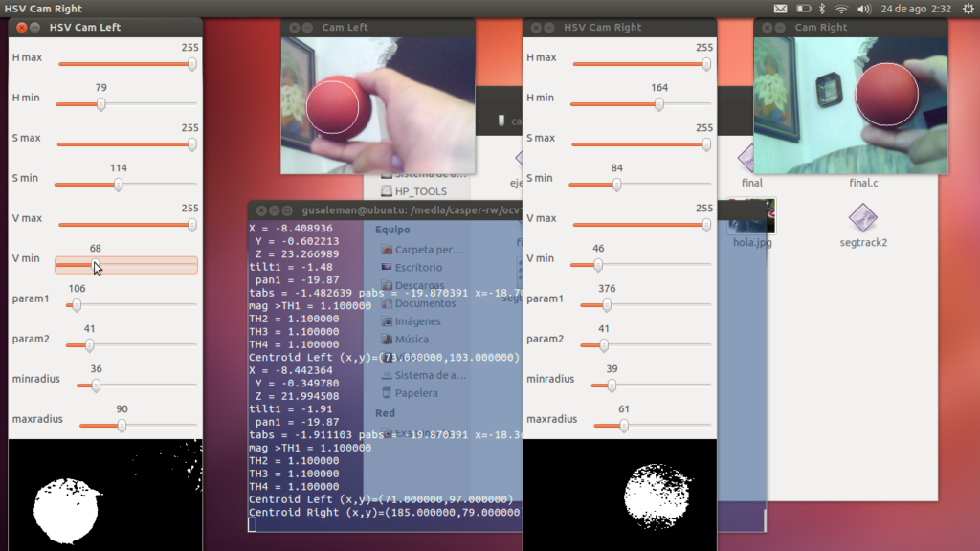Screen dimensions: 980x551
Task: Close the HSV Cam Left window
Action: (22, 28)
